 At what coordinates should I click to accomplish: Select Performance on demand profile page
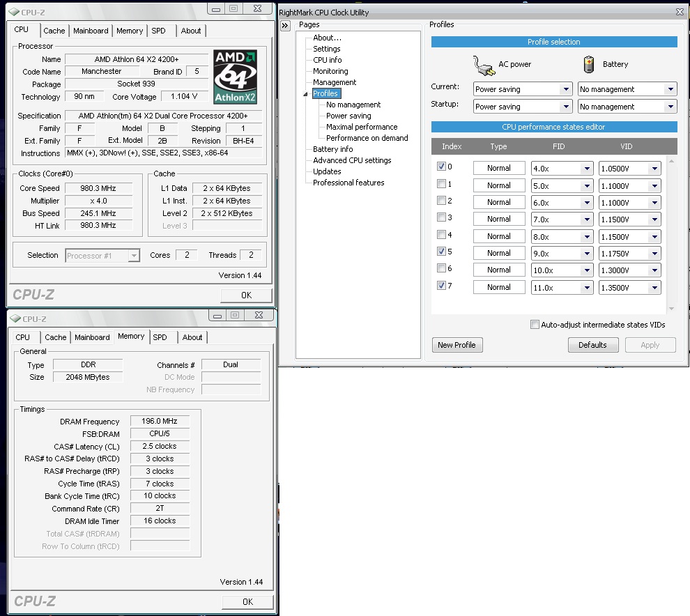tap(367, 138)
